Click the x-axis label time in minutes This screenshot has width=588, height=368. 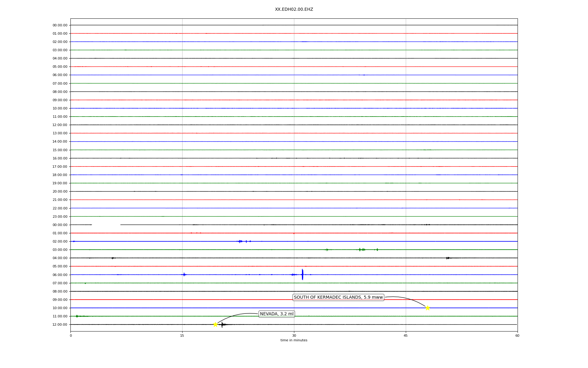point(294,340)
